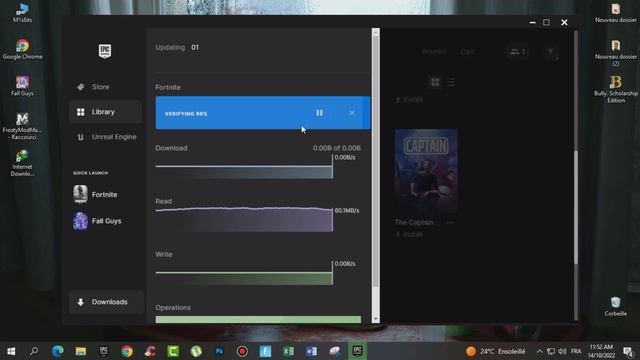This screenshot has width=640, height=360.
Task: Go to Unreal Engine section
Action: click(106, 137)
